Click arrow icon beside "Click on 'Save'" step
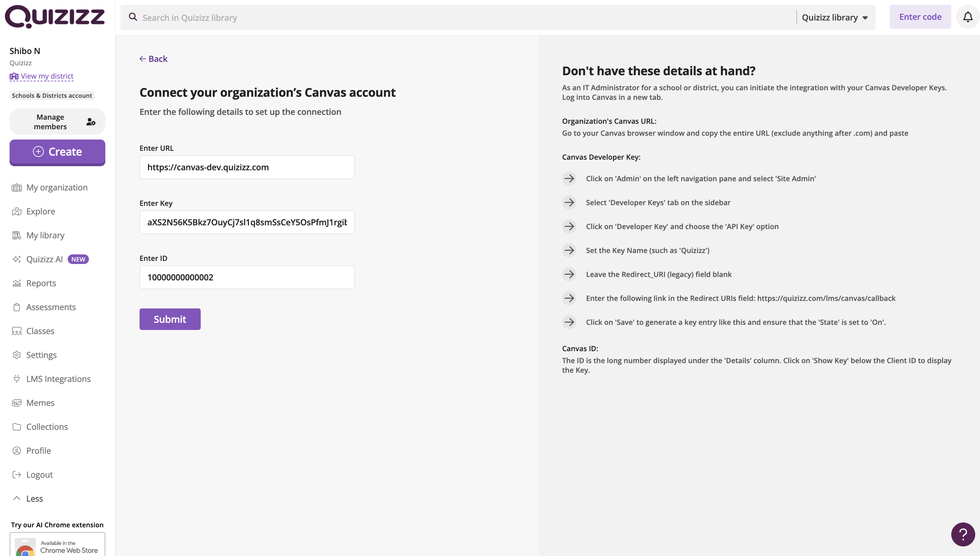 (x=569, y=322)
